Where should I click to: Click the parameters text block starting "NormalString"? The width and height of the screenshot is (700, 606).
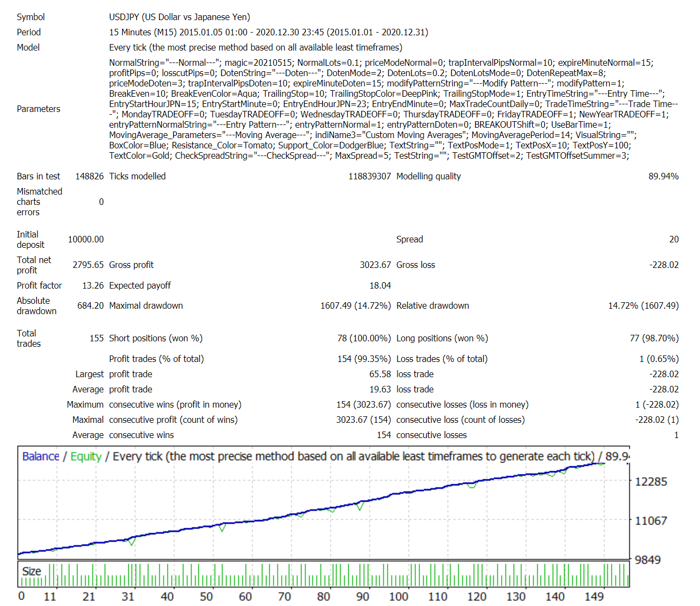pyautogui.click(x=394, y=109)
